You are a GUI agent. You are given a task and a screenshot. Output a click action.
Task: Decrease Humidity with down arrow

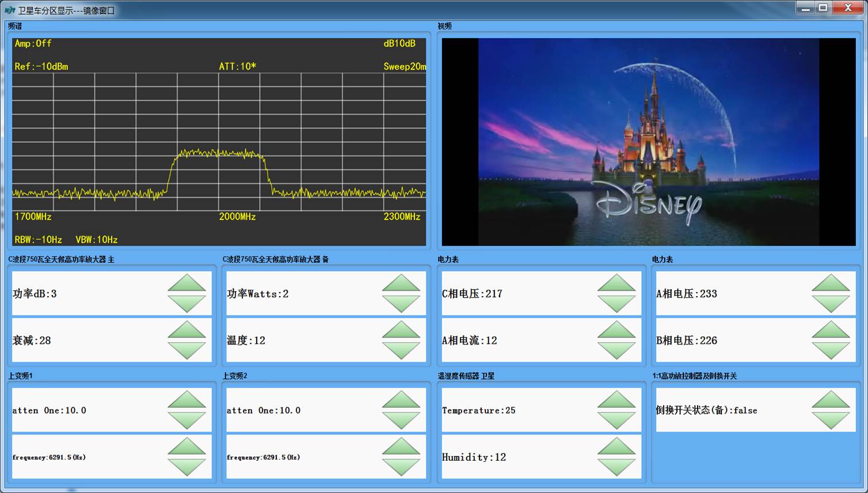pyautogui.click(x=616, y=467)
